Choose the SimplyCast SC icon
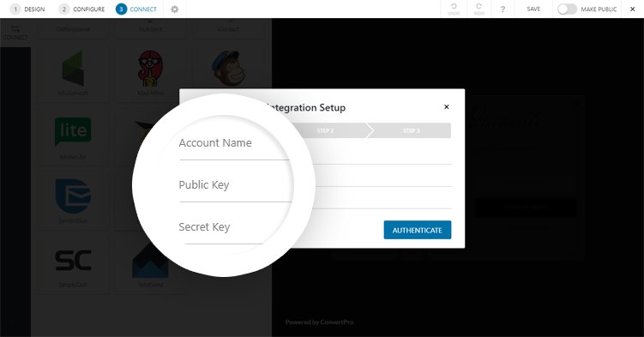644x337 pixels. pos(73,260)
